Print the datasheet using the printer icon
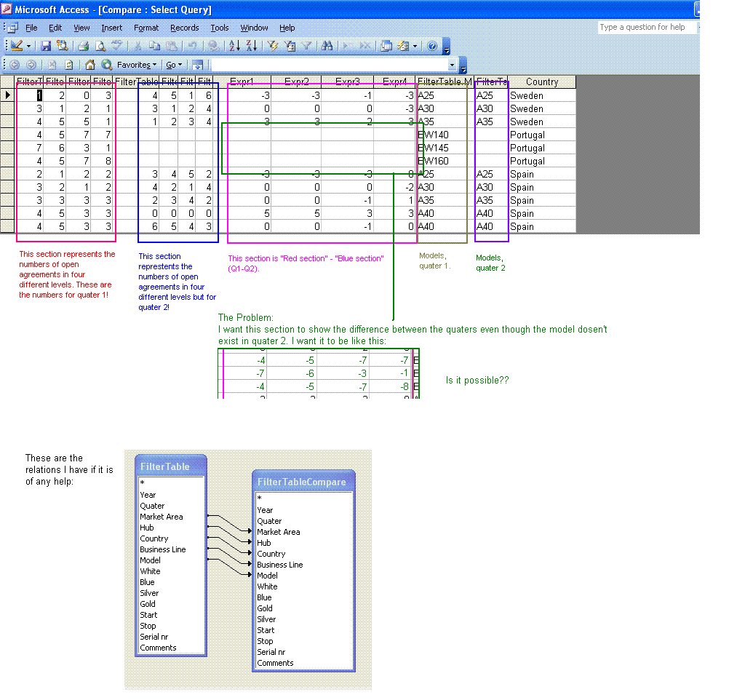Image resolution: width=729 pixels, height=700 pixels. click(x=83, y=46)
